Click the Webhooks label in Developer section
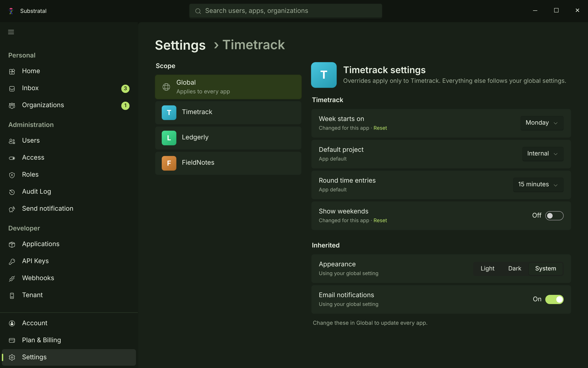 (38, 278)
